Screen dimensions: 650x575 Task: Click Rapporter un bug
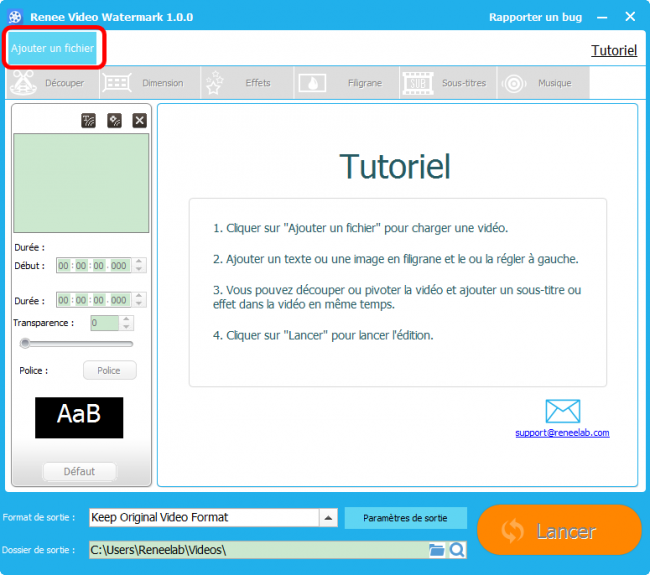[x=535, y=17]
